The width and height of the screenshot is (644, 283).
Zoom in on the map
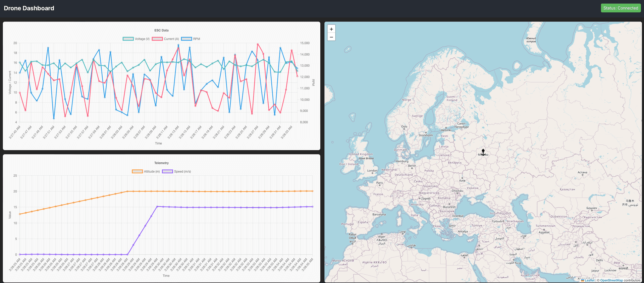(331, 29)
